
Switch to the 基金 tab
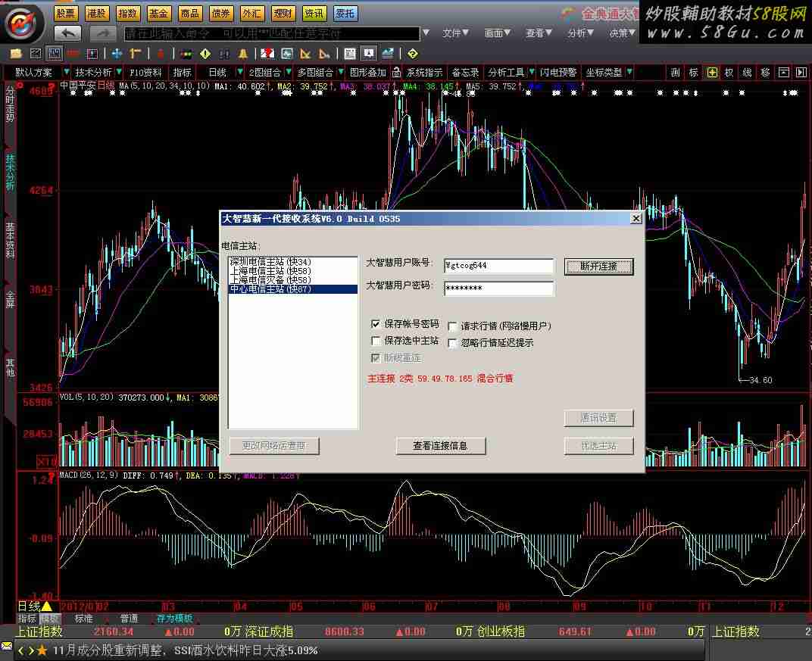pyautogui.click(x=159, y=14)
